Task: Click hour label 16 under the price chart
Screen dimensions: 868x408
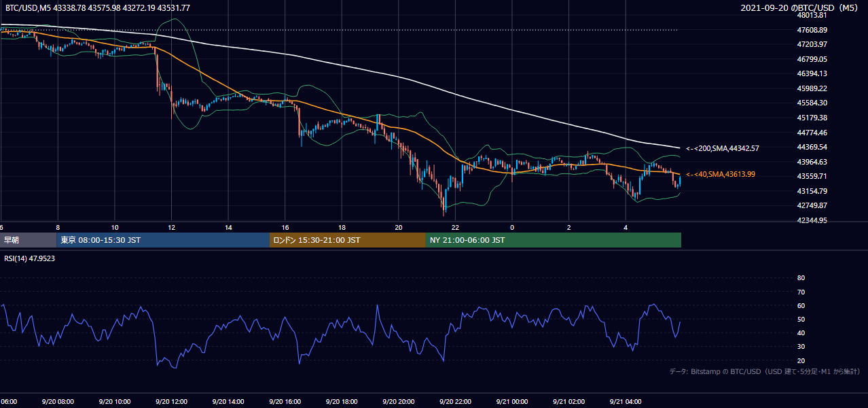Action: (x=285, y=227)
